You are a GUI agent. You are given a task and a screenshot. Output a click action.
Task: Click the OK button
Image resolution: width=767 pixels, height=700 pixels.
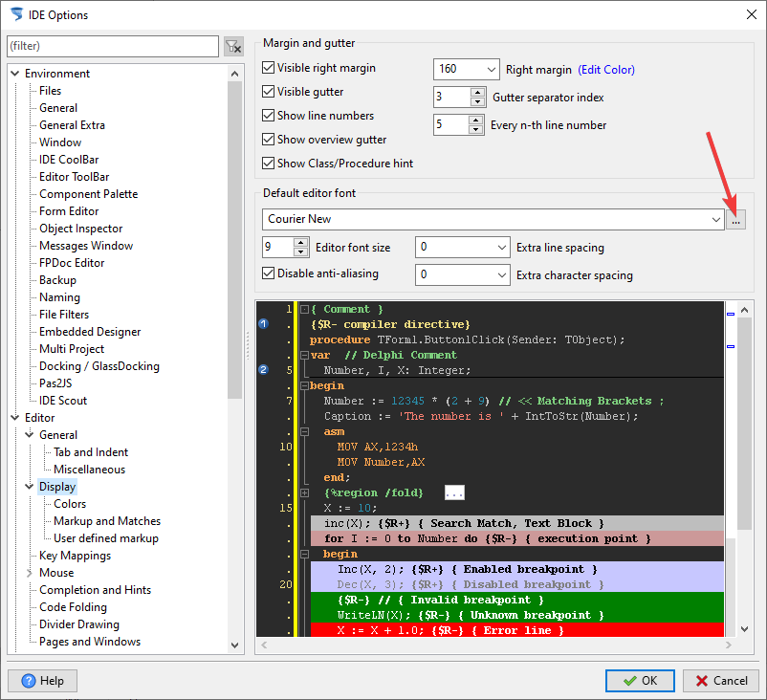[640, 681]
